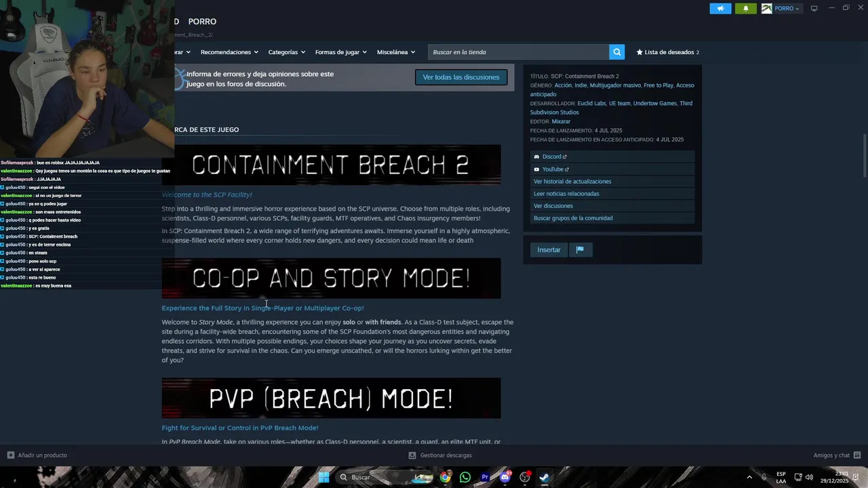The image size is (868, 488).
Task: Click the search field 'Buscar en la tienda'
Action: pos(519,52)
